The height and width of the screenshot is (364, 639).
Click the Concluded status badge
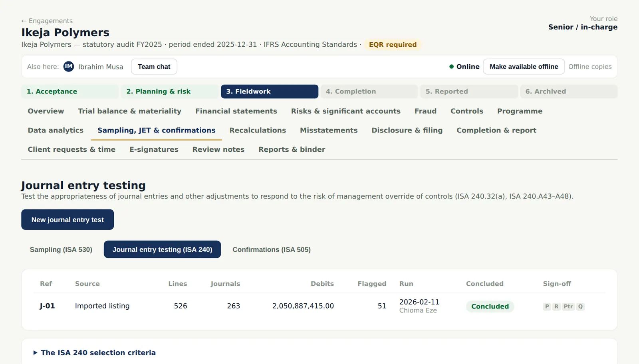pos(490,307)
